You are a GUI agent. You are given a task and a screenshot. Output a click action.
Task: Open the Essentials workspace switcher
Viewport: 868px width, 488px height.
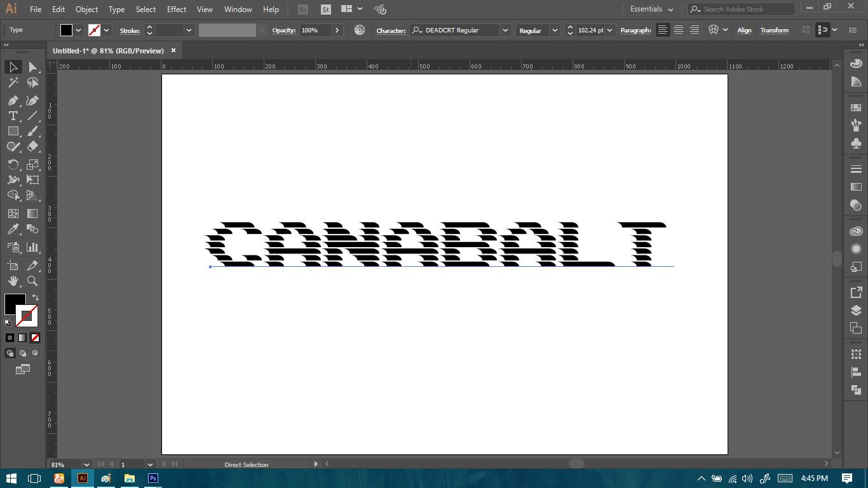click(651, 10)
